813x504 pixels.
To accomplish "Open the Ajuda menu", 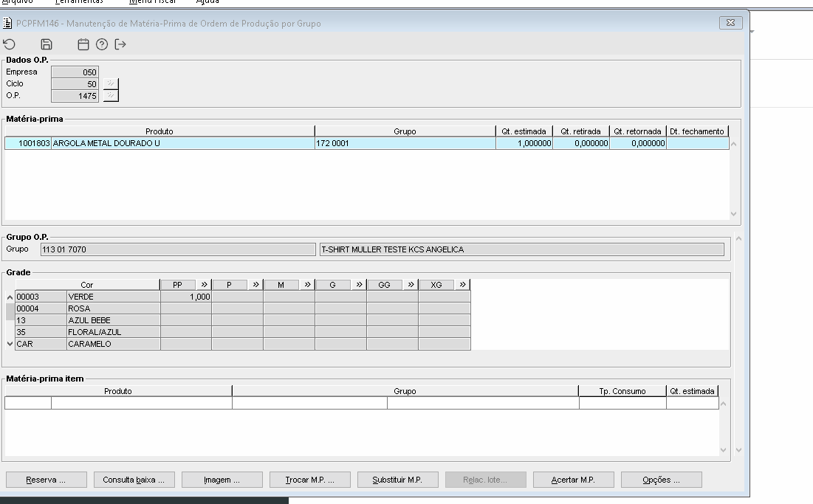I will click(x=207, y=1).
